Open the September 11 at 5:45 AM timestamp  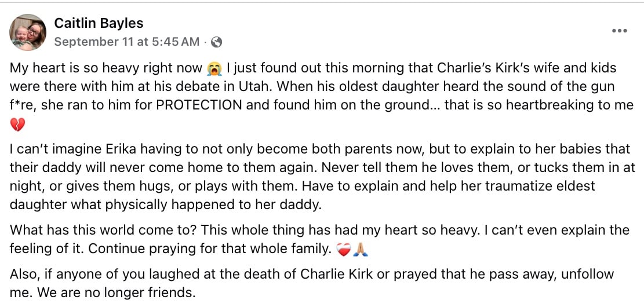tap(127, 42)
